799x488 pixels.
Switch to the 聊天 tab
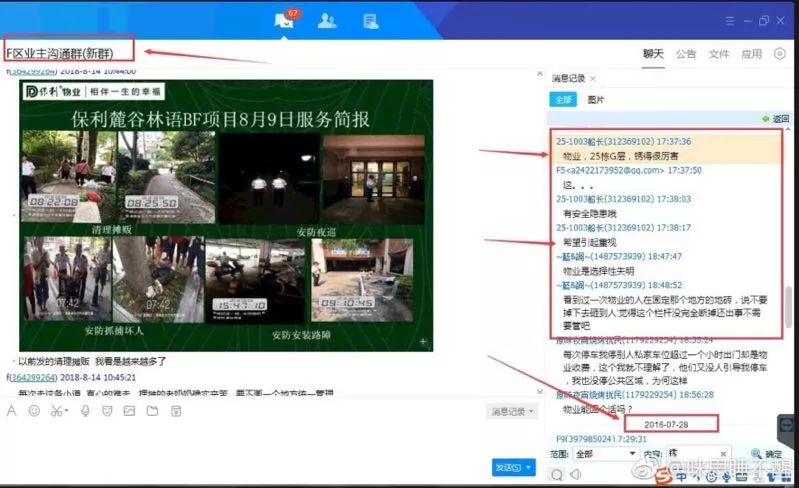[x=653, y=54]
